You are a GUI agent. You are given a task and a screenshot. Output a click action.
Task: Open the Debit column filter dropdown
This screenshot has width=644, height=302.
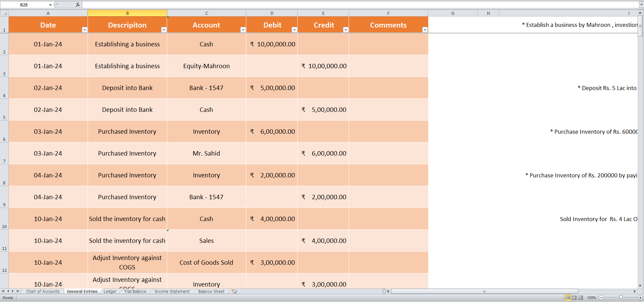click(294, 30)
